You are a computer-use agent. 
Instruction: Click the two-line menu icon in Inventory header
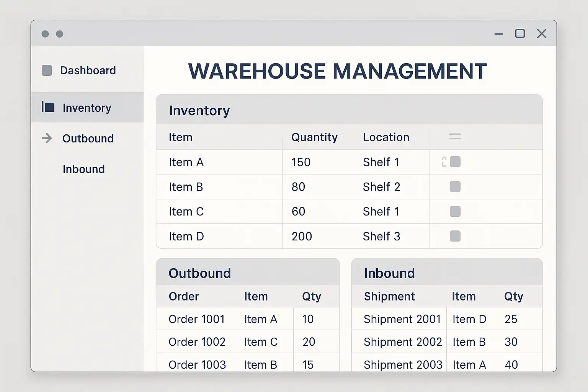[454, 137]
